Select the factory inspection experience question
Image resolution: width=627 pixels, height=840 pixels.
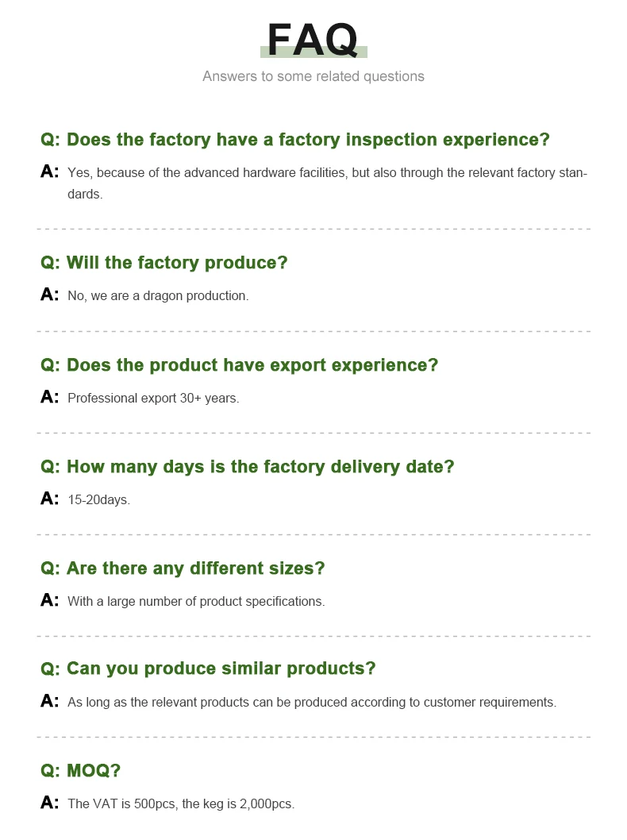pos(295,140)
